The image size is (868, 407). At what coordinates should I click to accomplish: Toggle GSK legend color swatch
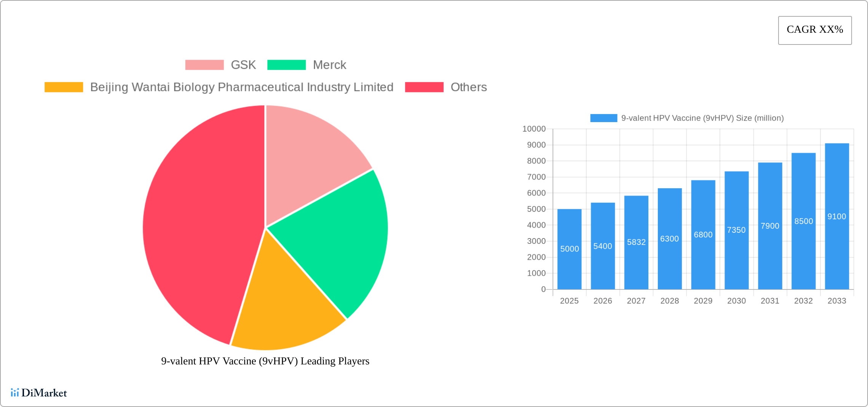coord(204,65)
